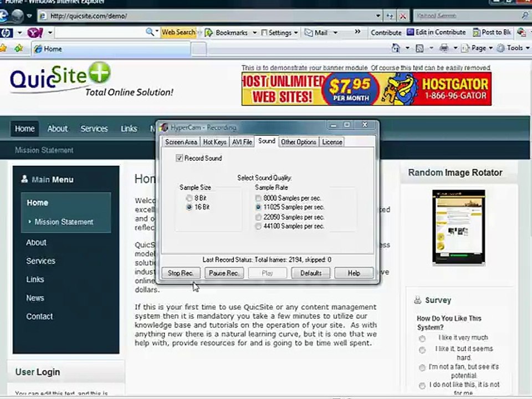This screenshot has width=532, height=399.
Task: Click the Yahoo toolbar search input
Action: pyautogui.click(x=100, y=33)
